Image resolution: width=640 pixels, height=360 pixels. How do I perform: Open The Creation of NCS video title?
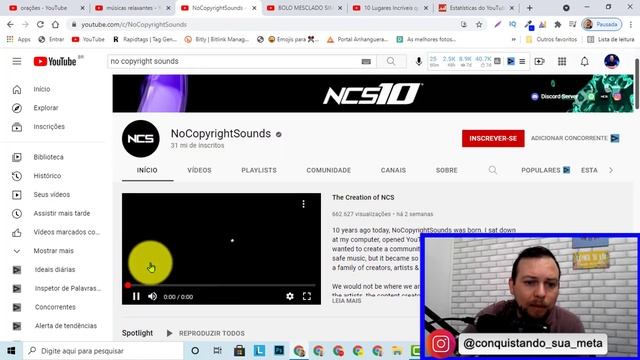[363, 197]
